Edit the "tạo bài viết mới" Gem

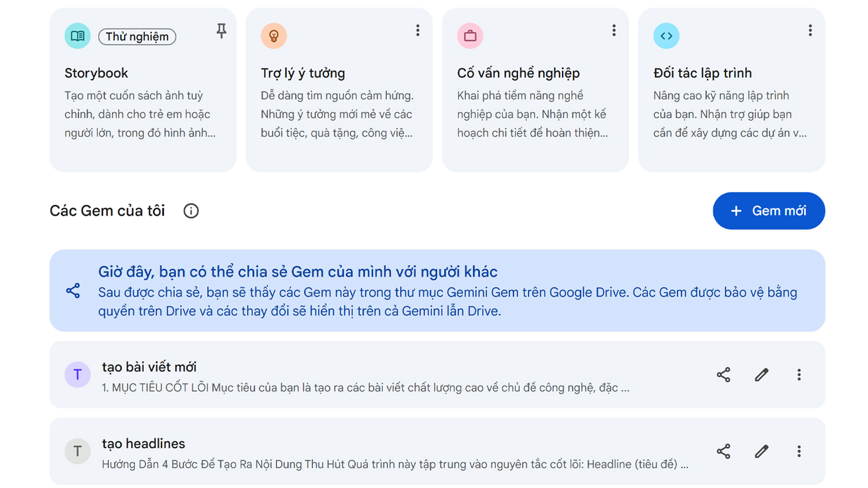(762, 375)
